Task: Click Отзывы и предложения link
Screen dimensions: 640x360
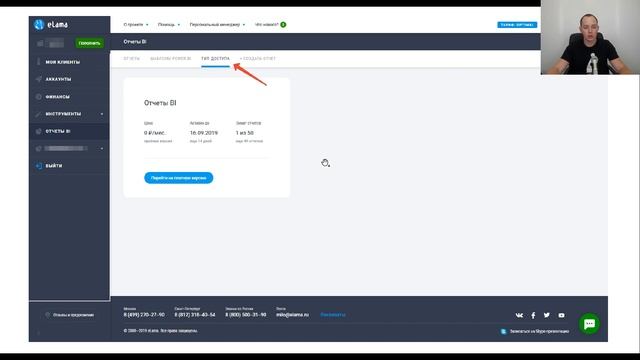Action: pyautogui.click(x=73, y=315)
